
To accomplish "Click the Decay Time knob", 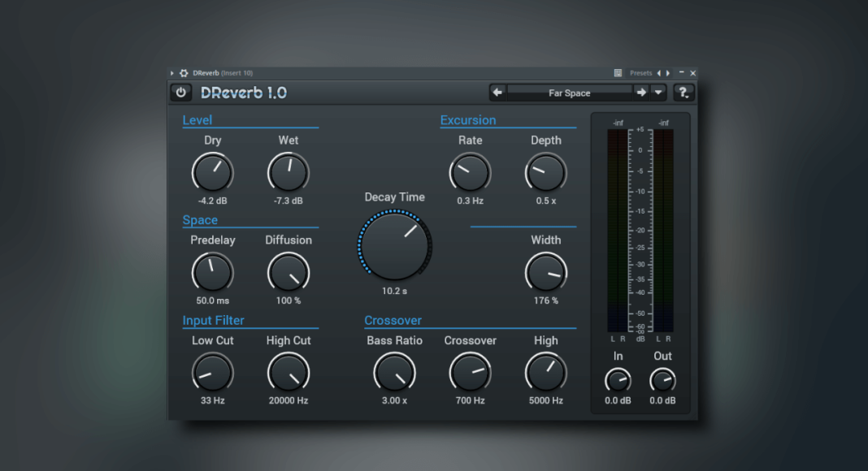I will click(394, 244).
